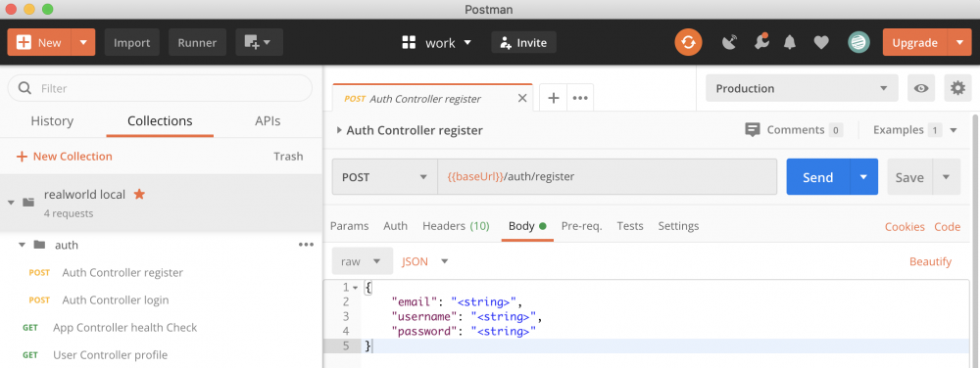Open the satellite capture requests icon

[729, 42]
